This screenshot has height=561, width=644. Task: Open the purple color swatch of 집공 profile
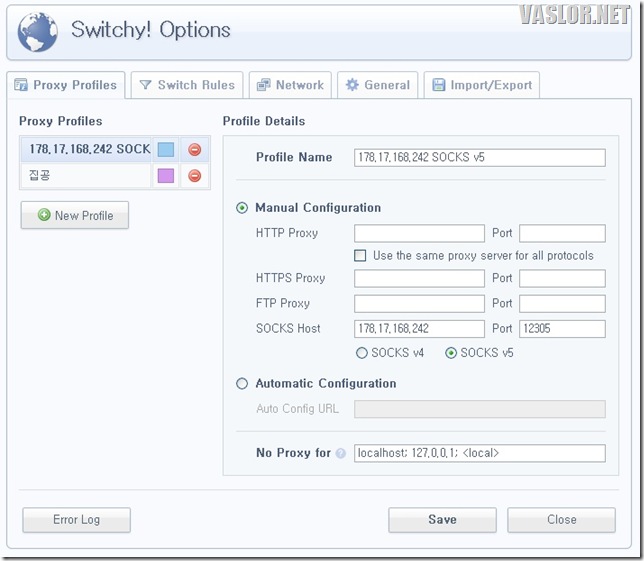pyautogui.click(x=166, y=176)
